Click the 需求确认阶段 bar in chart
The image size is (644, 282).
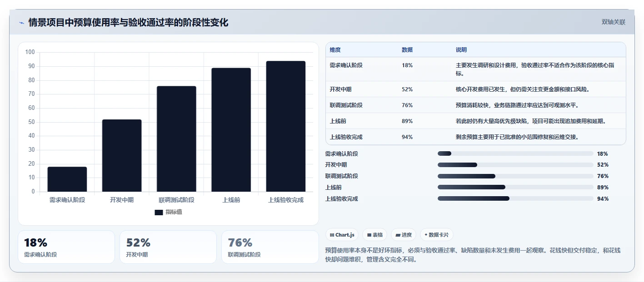67,179
